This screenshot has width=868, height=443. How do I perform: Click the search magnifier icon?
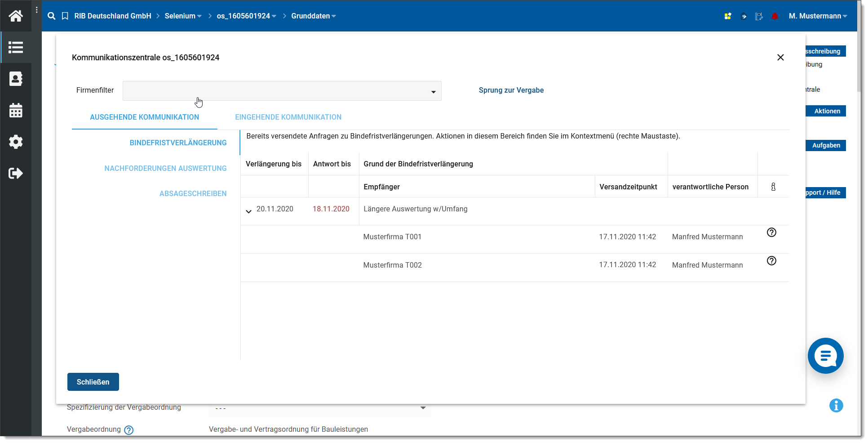(x=52, y=16)
